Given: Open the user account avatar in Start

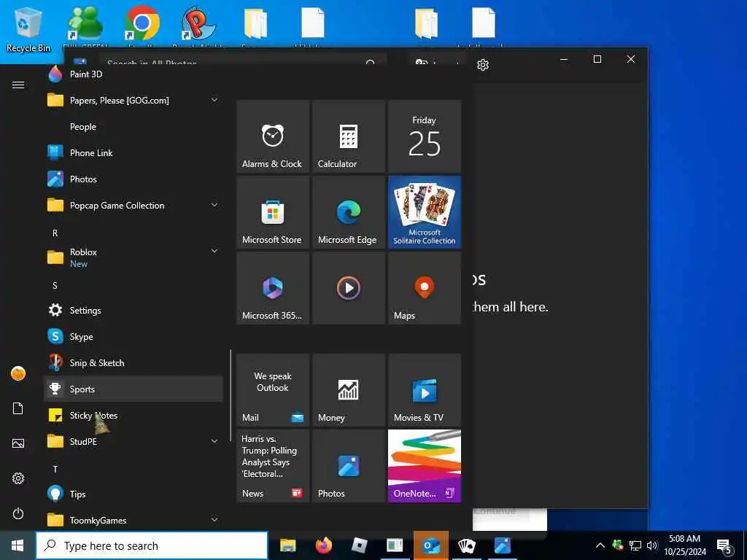Looking at the screenshot, I should point(18,373).
